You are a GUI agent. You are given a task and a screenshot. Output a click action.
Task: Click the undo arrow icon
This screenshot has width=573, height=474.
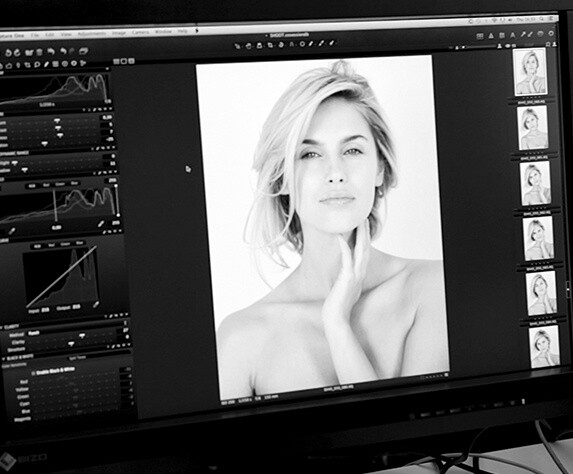(x=51, y=52)
